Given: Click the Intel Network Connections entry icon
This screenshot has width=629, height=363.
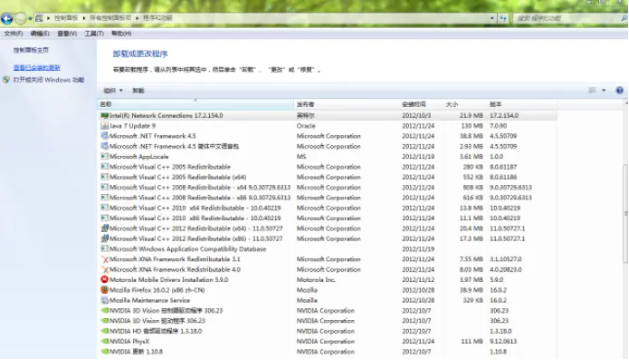Looking at the screenshot, I should [x=105, y=116].
